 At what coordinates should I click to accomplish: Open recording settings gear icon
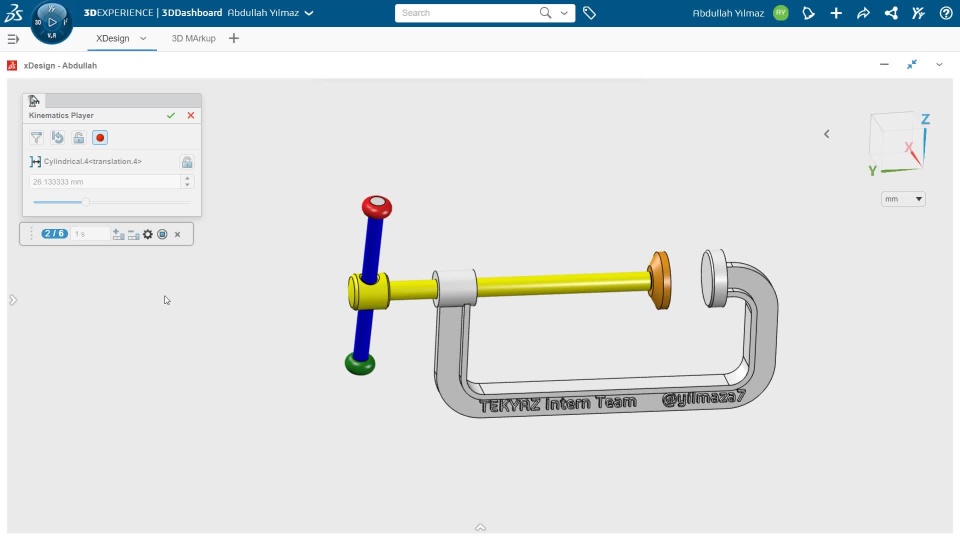[x=148, y=234]
